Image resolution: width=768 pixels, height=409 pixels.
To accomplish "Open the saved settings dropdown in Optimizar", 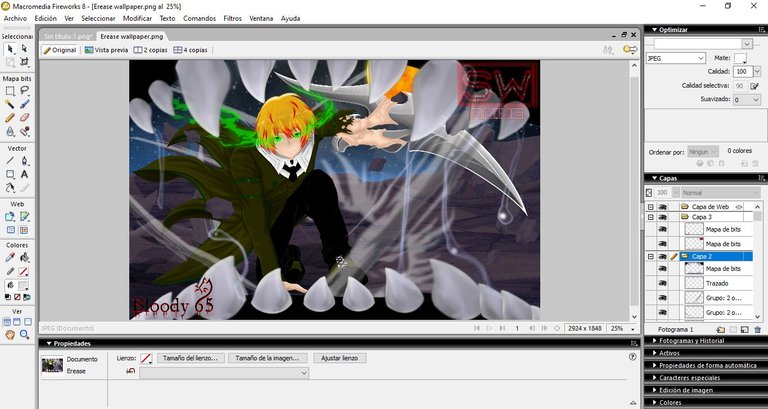I will pos(747,44).
